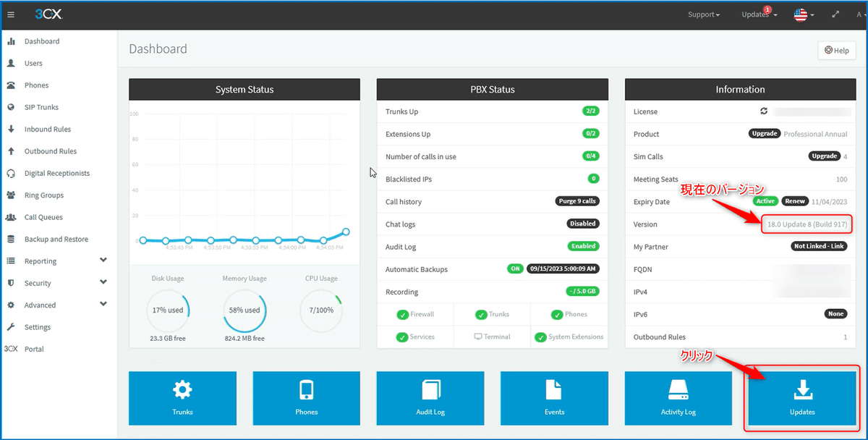Viewport: 868px width, 440px height.
Task: Click the Blacklisted IPs count badge
Action: coord(593,179)
